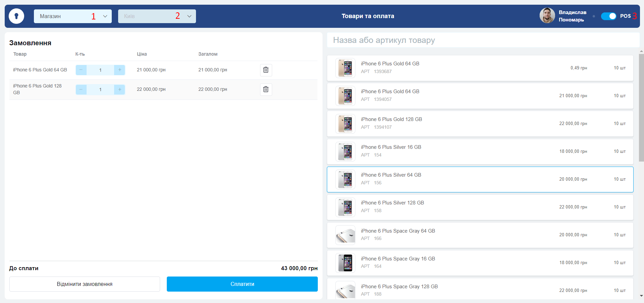Increase quantity of iPhone 6 Plus Gold 64 GB
This screenshot has width=644, height=303.
[119, 70]
